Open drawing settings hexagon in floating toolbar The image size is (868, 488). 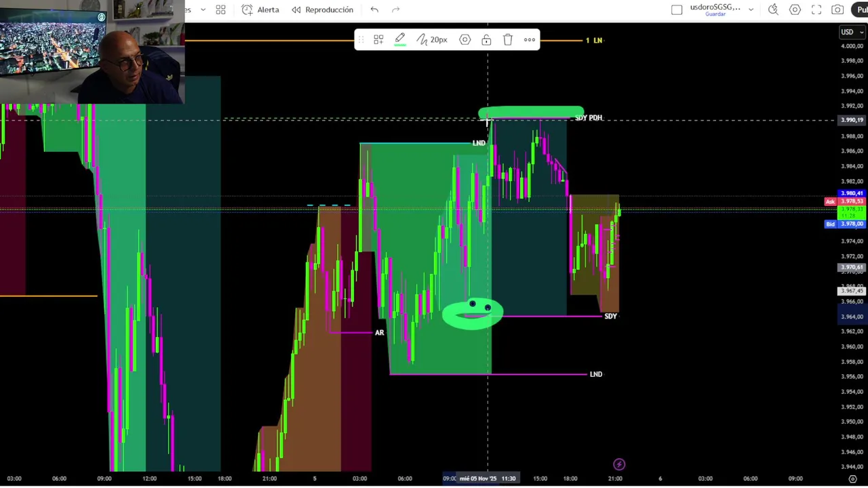465,40
